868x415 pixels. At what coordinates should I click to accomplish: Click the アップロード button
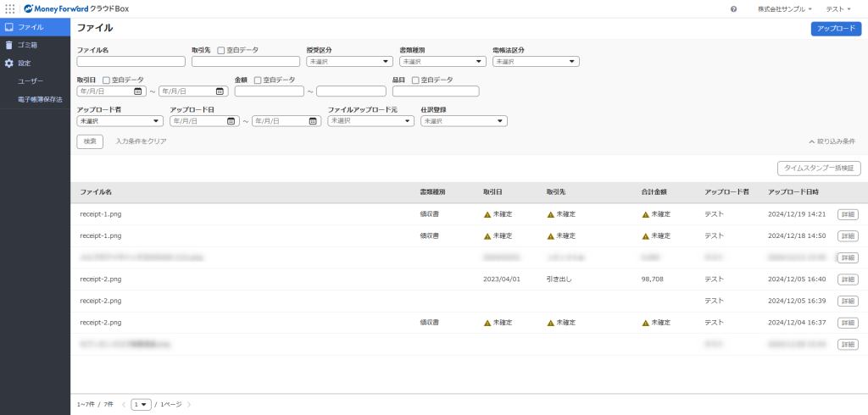click(836, 29)
